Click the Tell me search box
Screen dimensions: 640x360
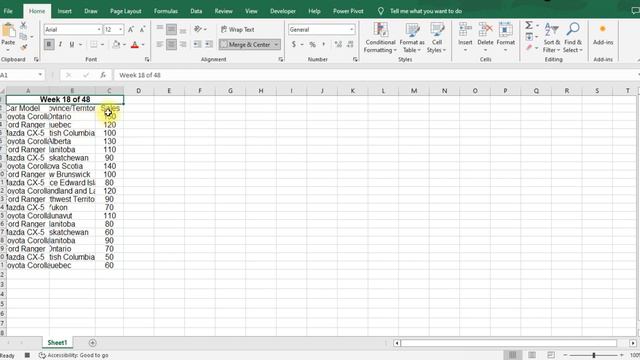pyautogui.click(x=426, y=11)
